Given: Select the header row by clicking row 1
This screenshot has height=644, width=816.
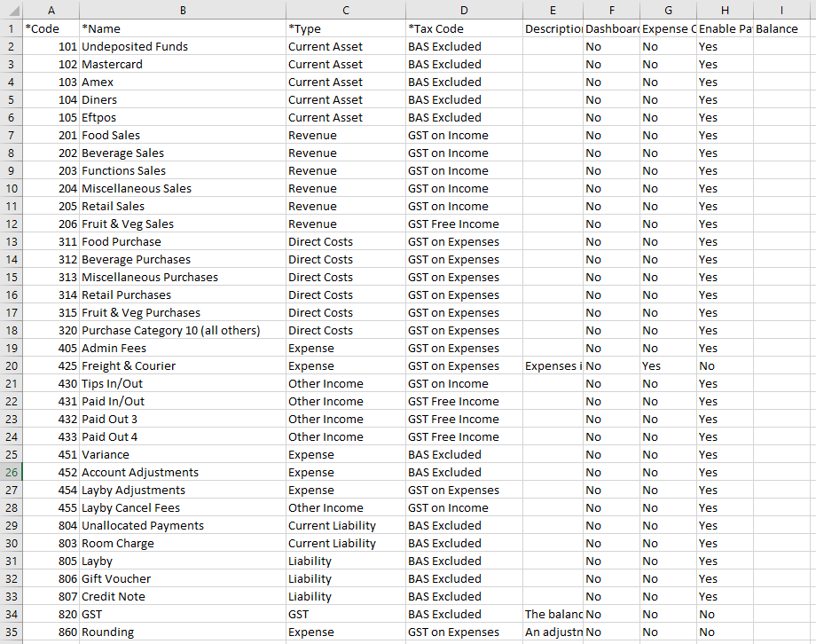Looking at the screenshot, I should (x=11, y=28).
